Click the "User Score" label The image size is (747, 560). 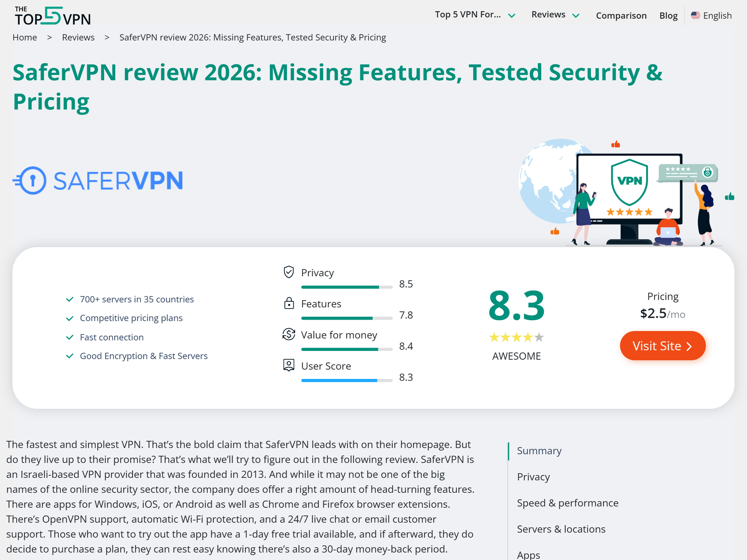click(x=326, y=366)
